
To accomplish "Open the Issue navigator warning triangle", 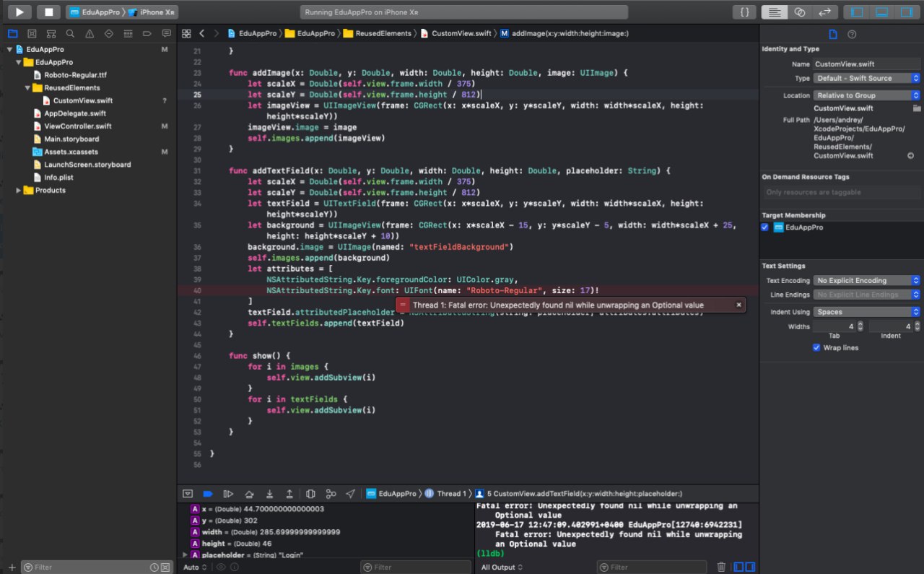I will (x=90, y=33).
